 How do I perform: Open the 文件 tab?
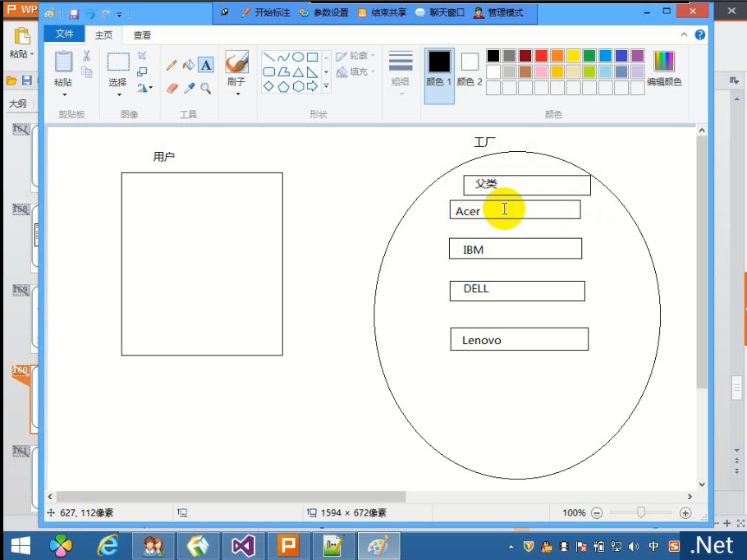click(x=64, y=34)
